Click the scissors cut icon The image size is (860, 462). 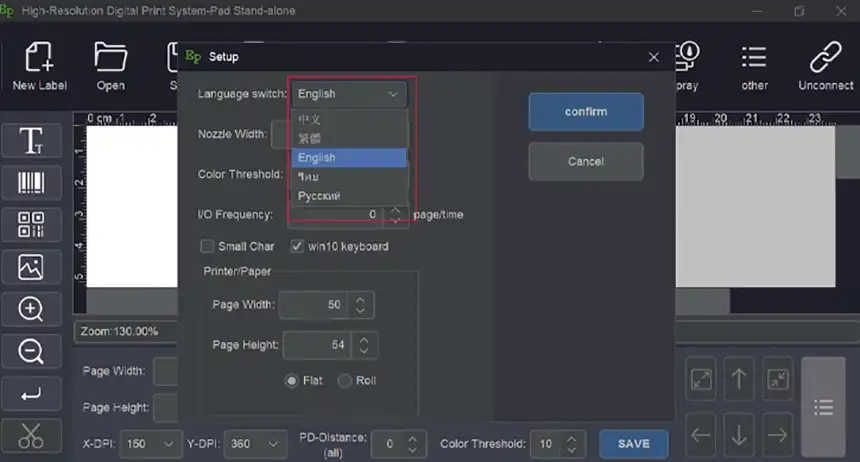coord(31,436)
